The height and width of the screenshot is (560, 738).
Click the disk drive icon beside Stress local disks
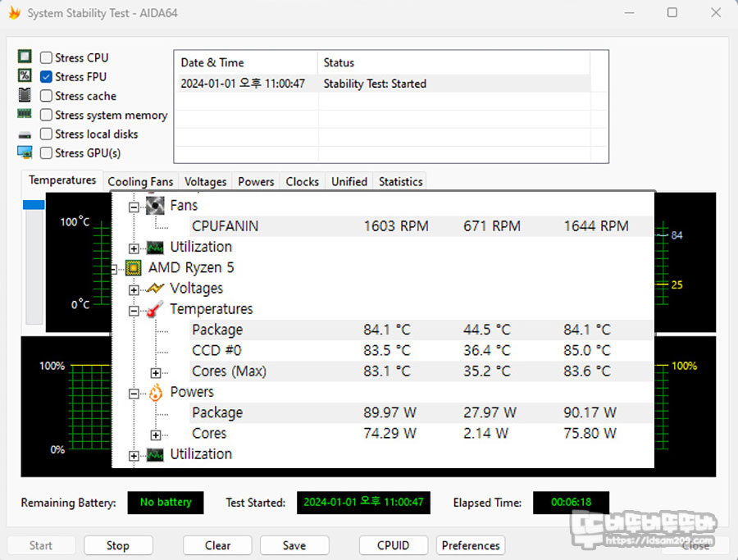25,135
